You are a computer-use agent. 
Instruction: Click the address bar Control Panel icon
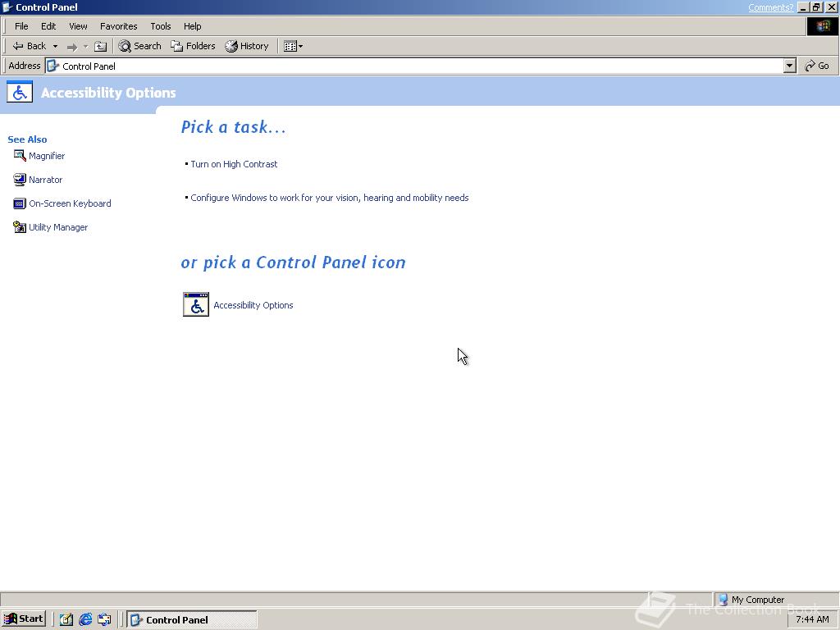pyautogui.click(x=53, y=66)
